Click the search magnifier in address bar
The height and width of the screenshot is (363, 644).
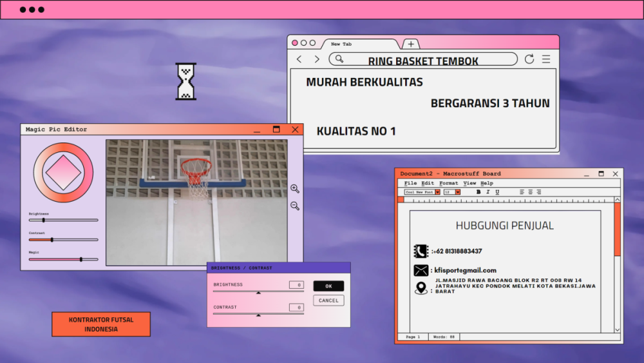pos(339,59)
